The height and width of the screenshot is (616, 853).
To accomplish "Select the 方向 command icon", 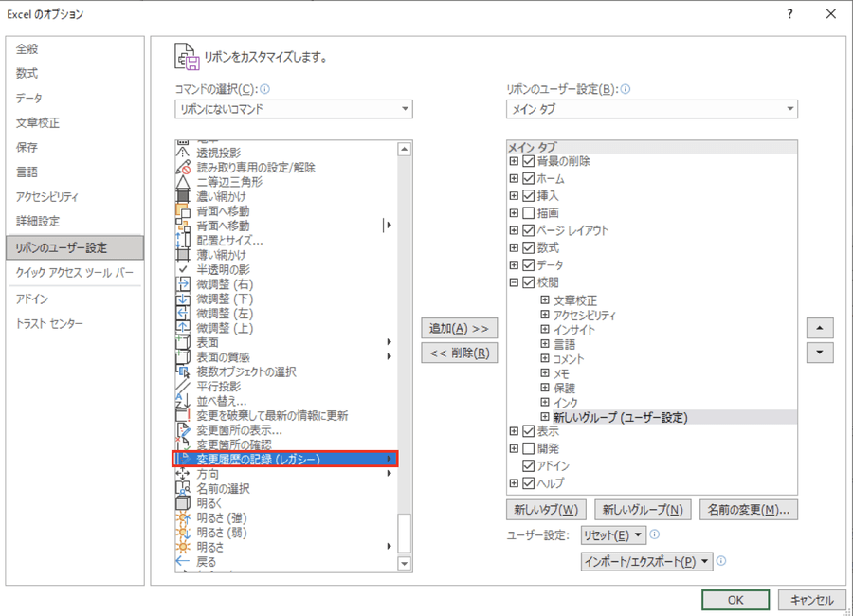I will (183, 474).
